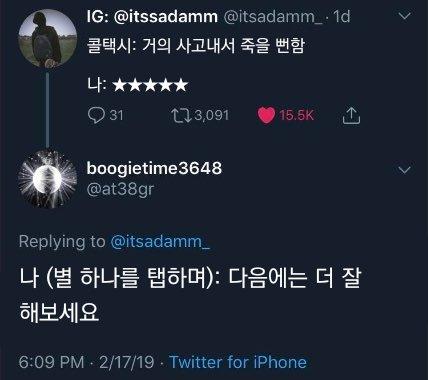View the 15.5K likes count
Image resolution: width=428 pixels, height=380 pixels.
[297, 115]
